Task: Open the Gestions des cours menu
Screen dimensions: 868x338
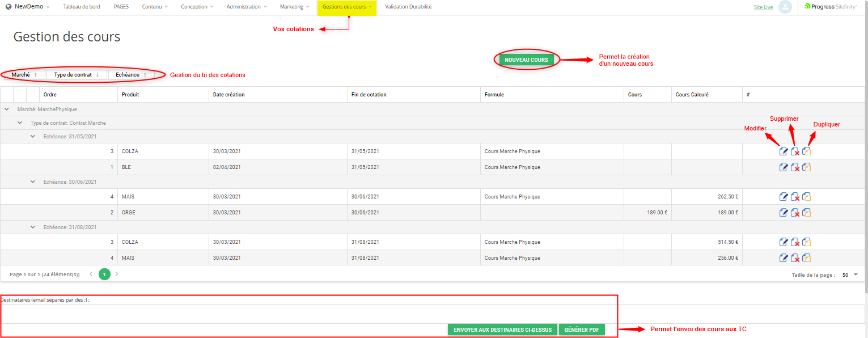Action: tap(347, 7)
